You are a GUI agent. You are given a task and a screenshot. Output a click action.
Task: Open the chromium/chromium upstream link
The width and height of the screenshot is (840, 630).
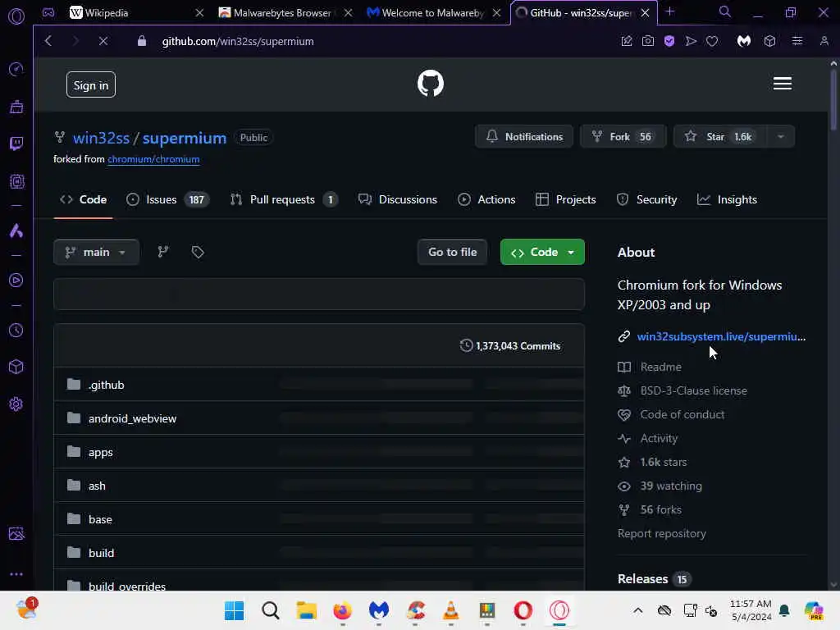pos(153,159)
